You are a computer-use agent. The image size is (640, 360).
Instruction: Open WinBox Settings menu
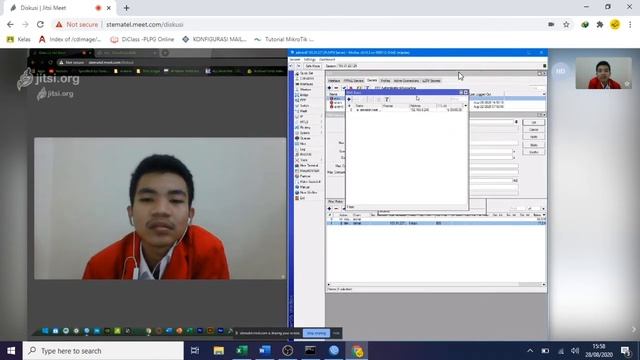310,60
